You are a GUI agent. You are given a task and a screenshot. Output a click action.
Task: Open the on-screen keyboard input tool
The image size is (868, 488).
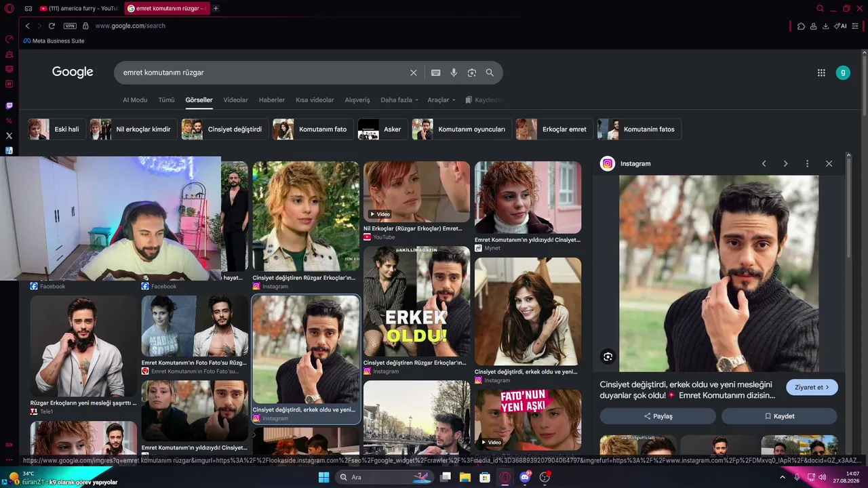436,73
